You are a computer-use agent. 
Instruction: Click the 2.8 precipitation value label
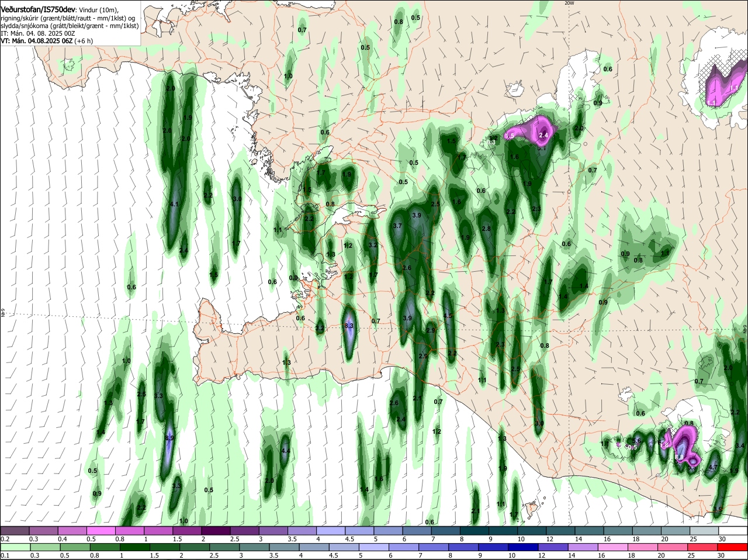click(x=486, y=229)
